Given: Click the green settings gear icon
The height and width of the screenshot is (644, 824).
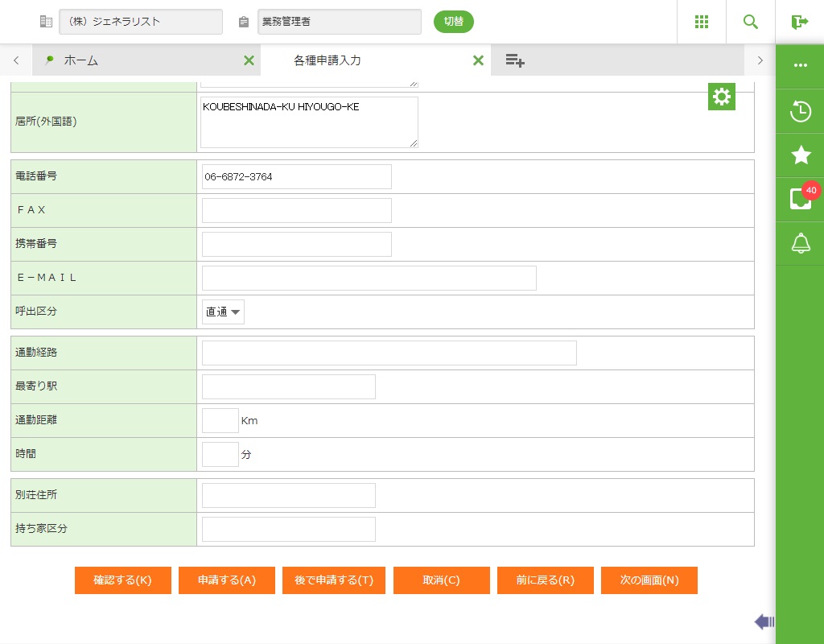Looking at the screenshot, I should point(722,97).
